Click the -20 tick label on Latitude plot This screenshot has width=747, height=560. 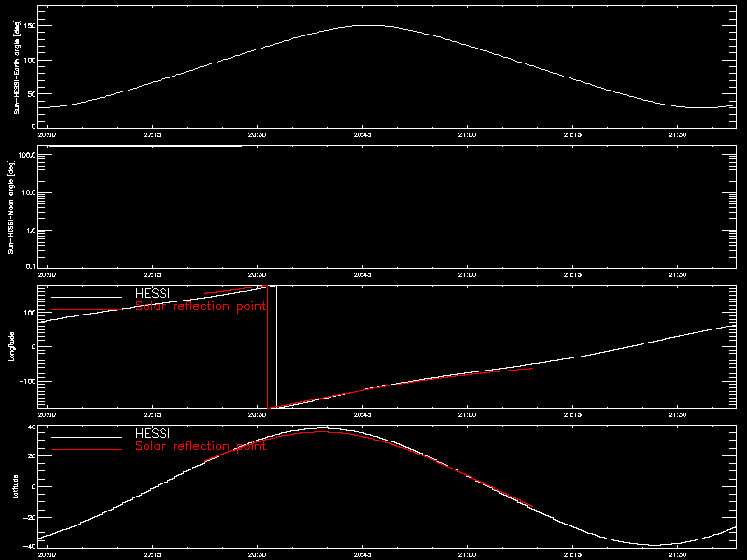coord(30,518)
